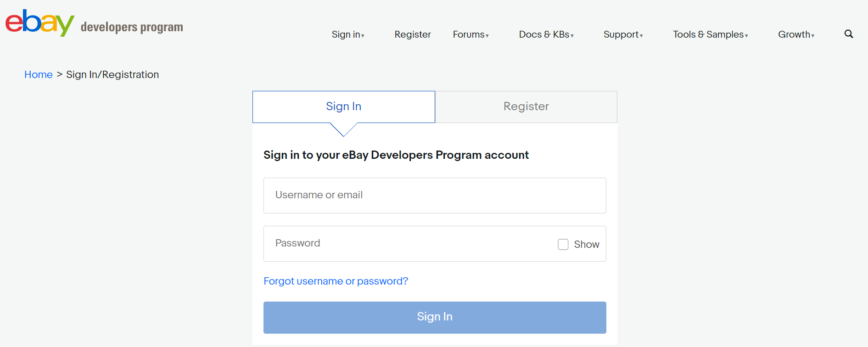Switch to the Register tab
The height and width of the screenshot is (347, 868).
[x=526, y=106]
